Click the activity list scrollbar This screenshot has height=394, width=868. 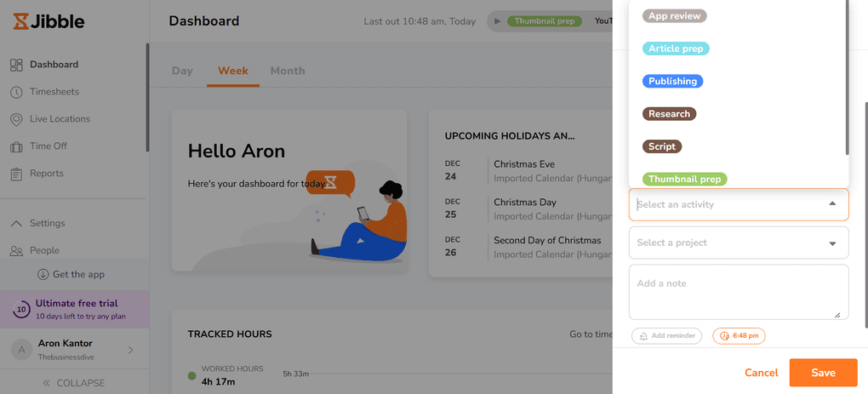(x=847, y=77)
